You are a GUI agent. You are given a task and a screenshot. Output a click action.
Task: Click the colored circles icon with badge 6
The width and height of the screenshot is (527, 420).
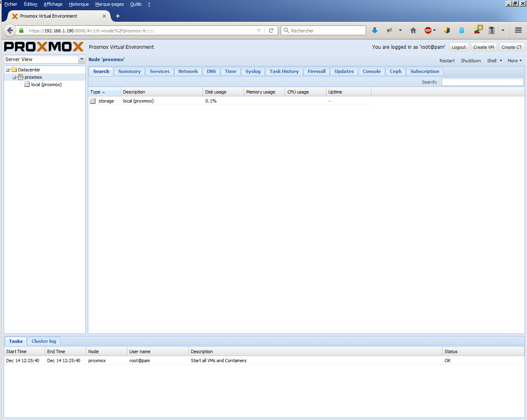coord(477,30)
